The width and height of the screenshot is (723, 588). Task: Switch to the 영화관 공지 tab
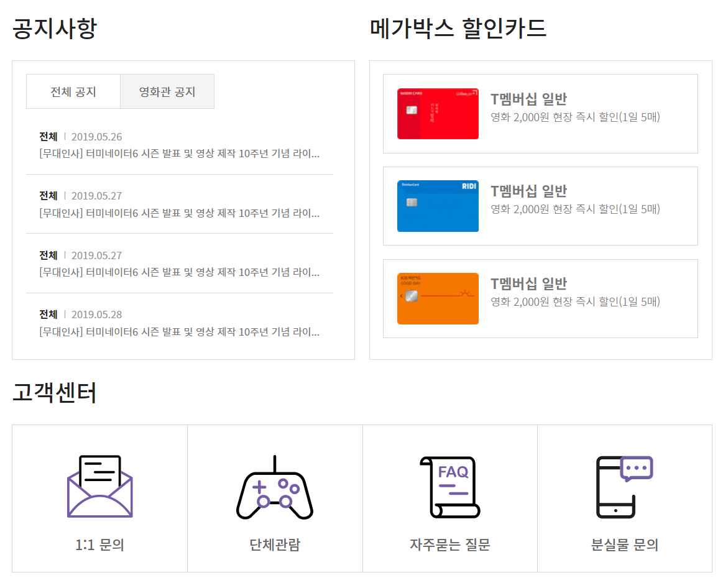pos(167,92)
